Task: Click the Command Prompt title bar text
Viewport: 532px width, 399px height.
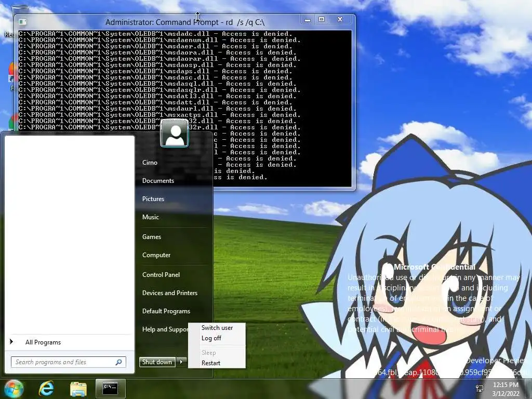Action: [x=185, y=22]
